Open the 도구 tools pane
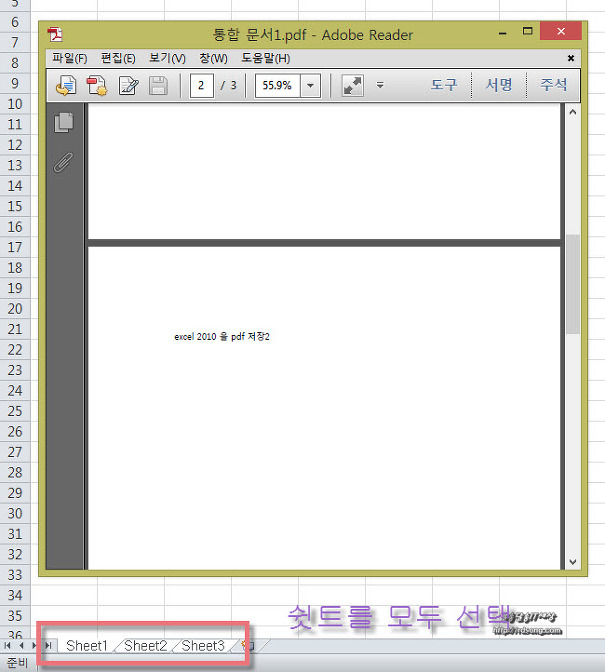This screenshot has width=605, height=672. click(x=444, y=86)
